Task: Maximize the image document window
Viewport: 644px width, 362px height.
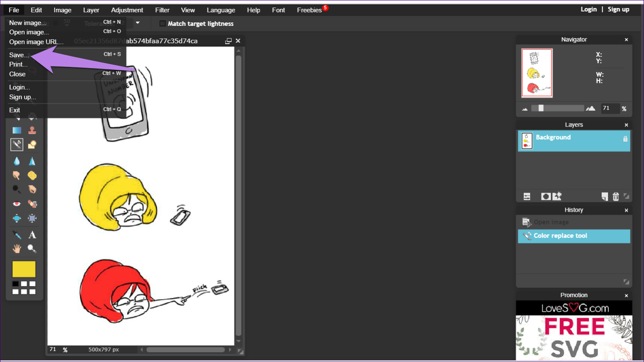Action: (x=228, y=41)
